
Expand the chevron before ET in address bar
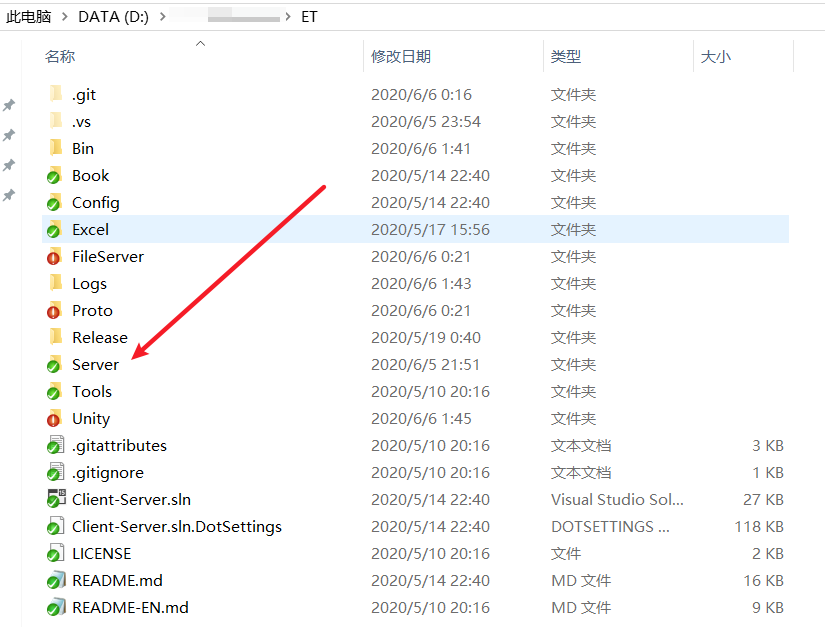point(287,17)
